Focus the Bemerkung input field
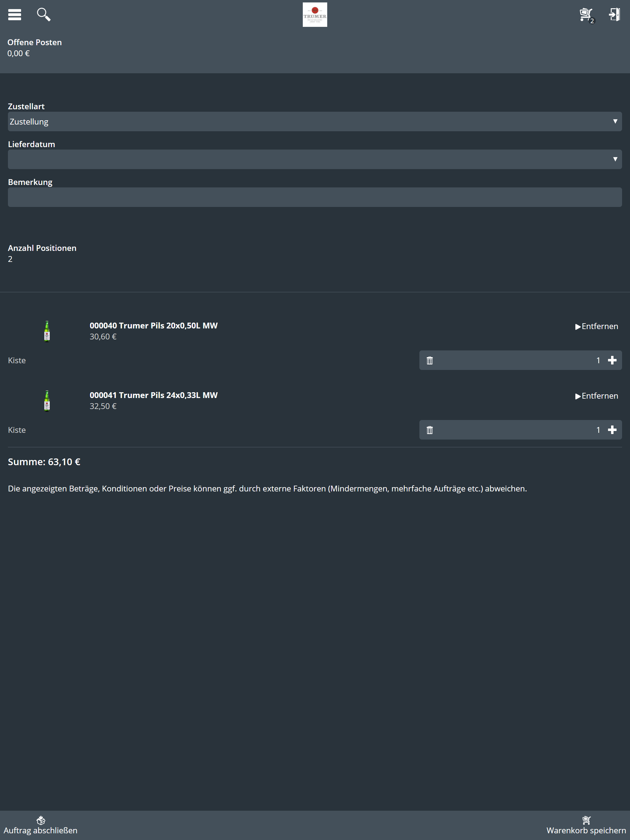 (x=315, y=197)
